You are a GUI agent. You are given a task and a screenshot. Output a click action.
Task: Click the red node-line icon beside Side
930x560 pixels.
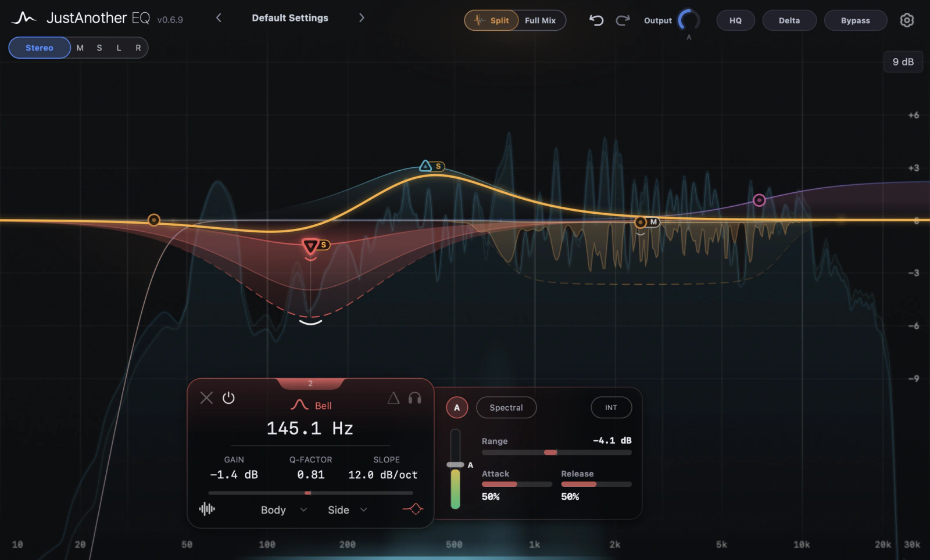(x=413, y=509)
